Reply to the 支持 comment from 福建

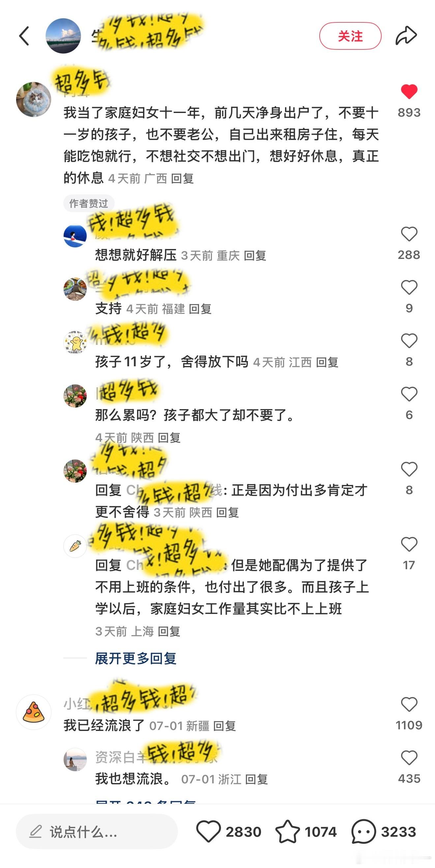pos(200,309)
